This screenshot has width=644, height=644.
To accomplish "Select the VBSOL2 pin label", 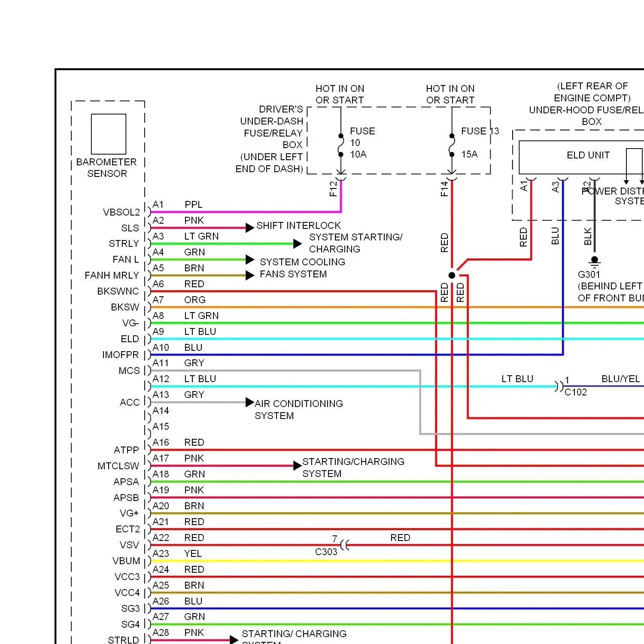I will click(x=122, y=212).
